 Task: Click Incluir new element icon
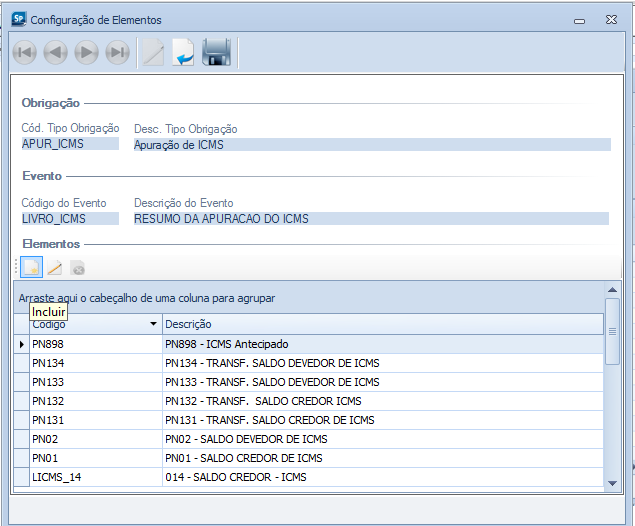pos(31,267)
